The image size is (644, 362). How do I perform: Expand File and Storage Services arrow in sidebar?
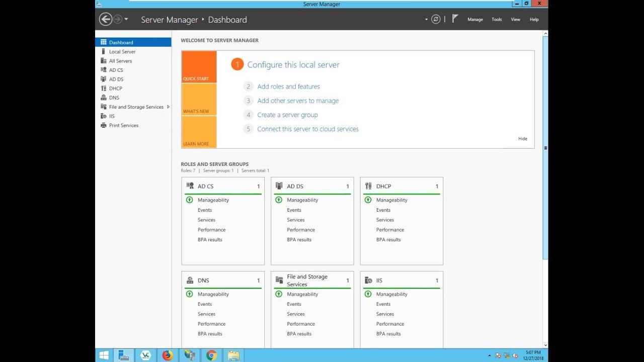pos(168,107)
